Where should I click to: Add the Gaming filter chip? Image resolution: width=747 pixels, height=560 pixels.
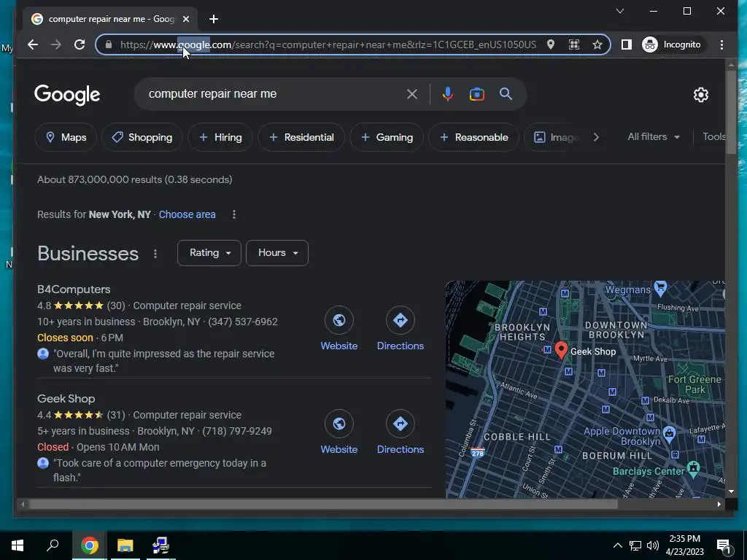coord(387,137)
